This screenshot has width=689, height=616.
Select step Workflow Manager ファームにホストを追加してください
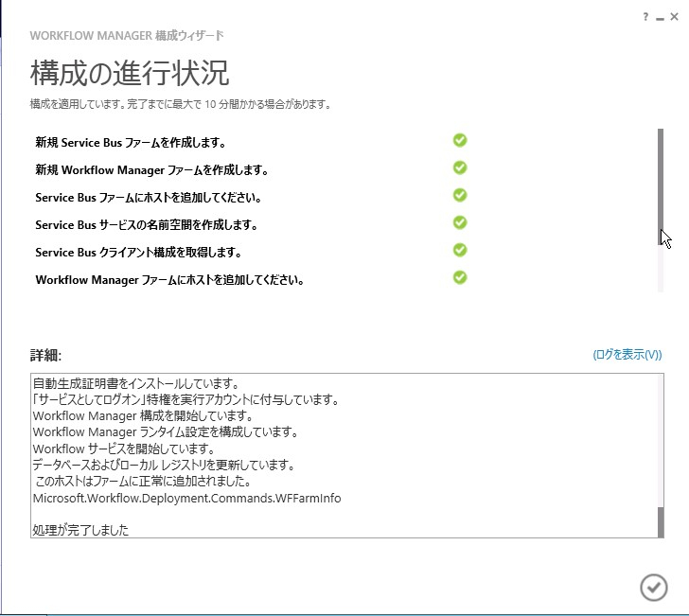click(169, 280)
